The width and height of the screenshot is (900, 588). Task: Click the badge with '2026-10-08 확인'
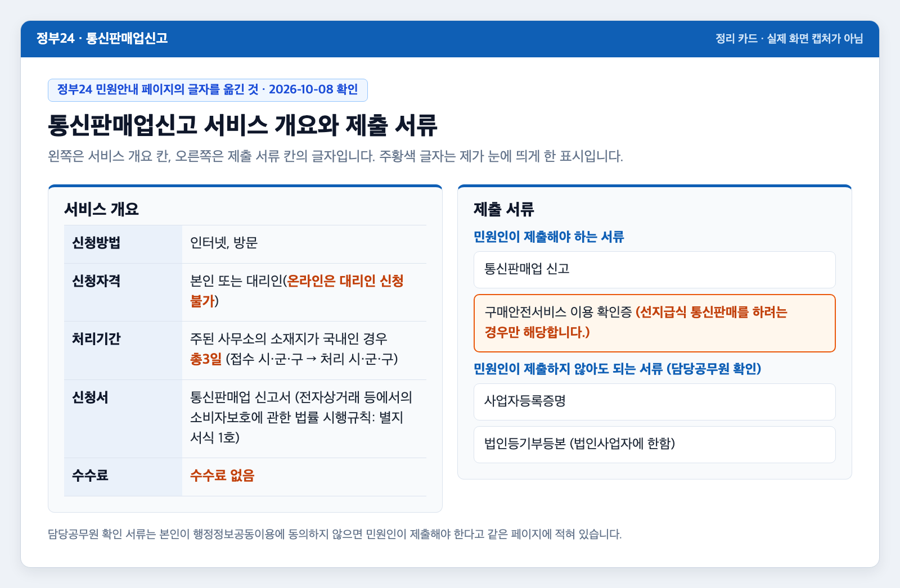coord(208,90)
